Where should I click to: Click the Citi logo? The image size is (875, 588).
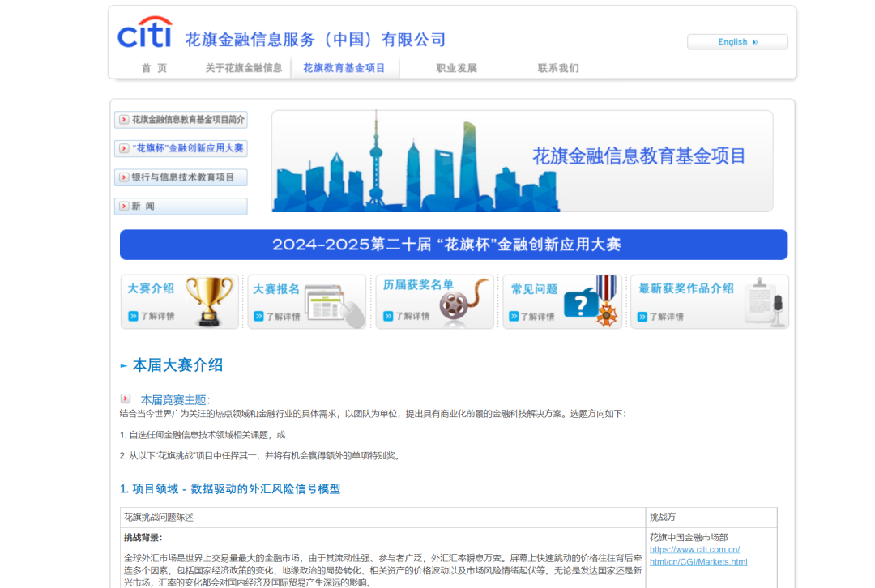coord(144,32)
